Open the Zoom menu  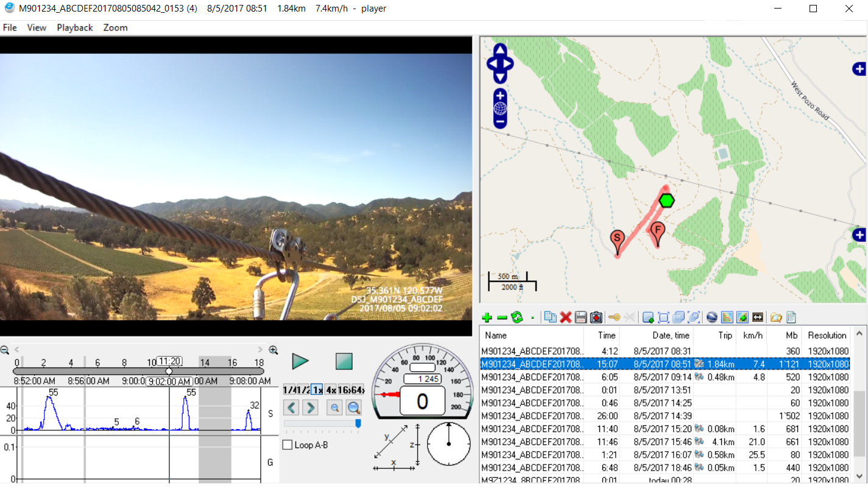[115, 27]
